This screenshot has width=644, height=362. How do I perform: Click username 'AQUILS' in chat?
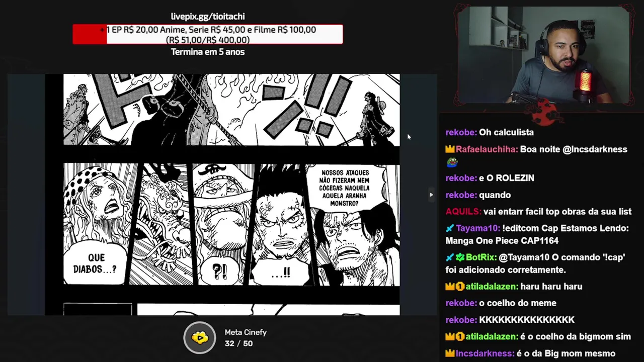463,212
